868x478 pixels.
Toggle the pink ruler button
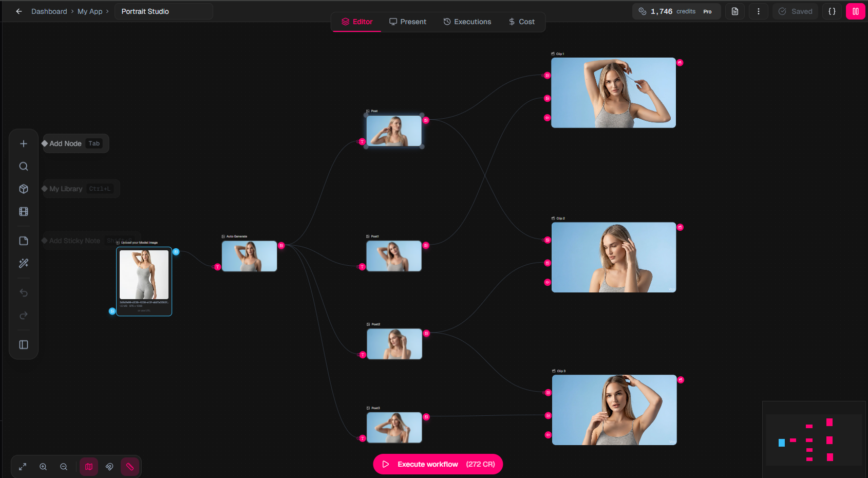tap(130, 467)
